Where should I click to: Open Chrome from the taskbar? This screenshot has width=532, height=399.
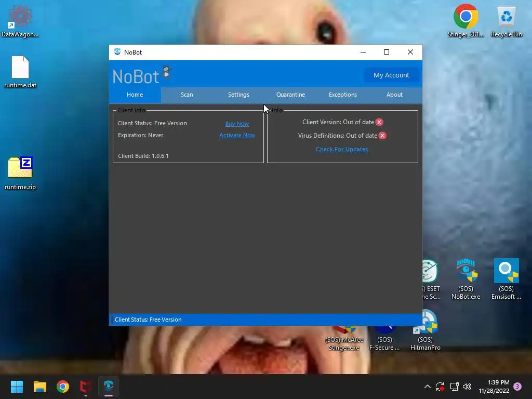[63, 387]
